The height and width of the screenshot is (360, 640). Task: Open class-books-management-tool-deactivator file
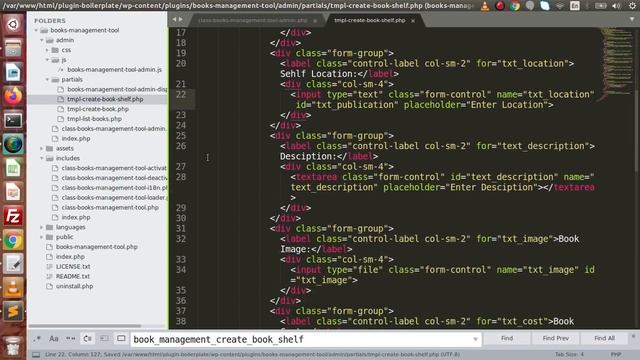114,178
